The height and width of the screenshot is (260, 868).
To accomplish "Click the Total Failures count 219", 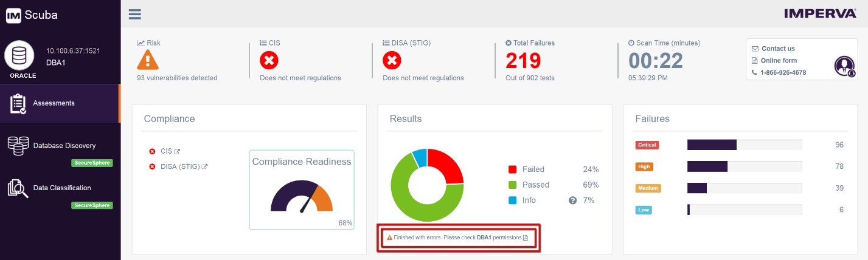I will pos(523,60).
